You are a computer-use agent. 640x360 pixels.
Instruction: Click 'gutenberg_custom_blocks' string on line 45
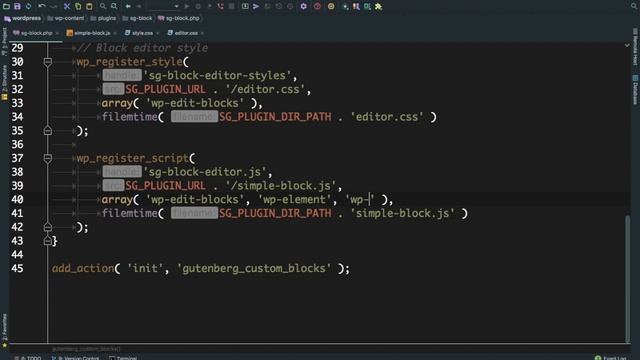[254, 269]
